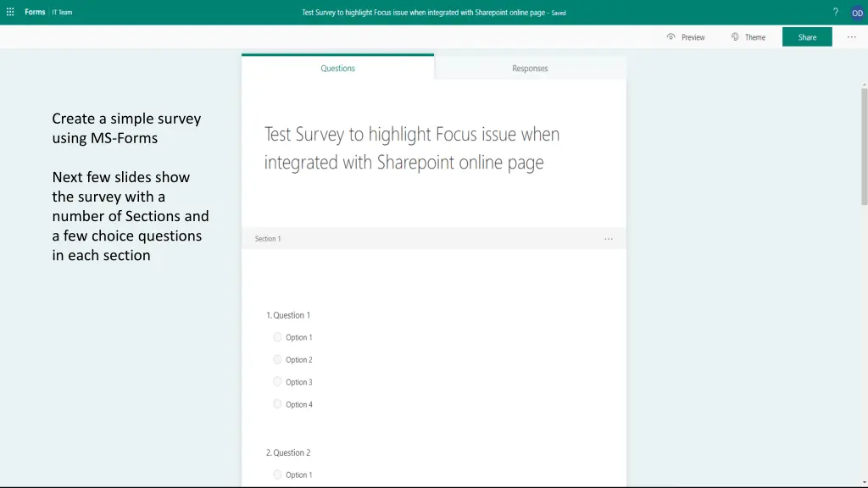Choose Option 4 under Question 1
Screen dimensions: 868x488
[x=277, y=404]
